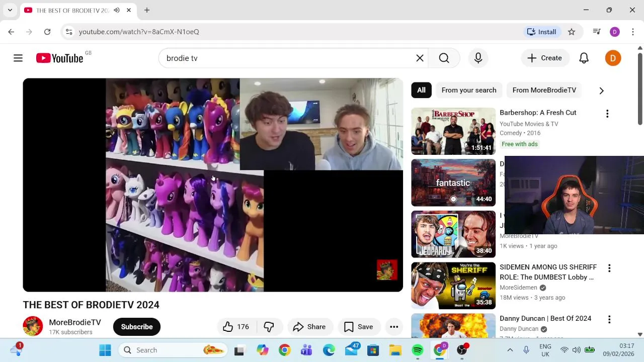Reload the page in Chrome

pyautogui.click(x=47, y=32)
